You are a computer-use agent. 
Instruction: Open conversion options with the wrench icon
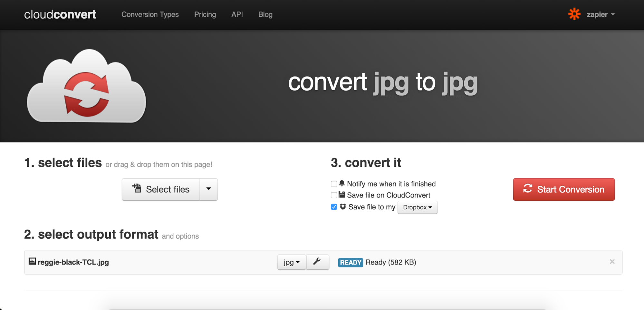click(x=318, y=262)
